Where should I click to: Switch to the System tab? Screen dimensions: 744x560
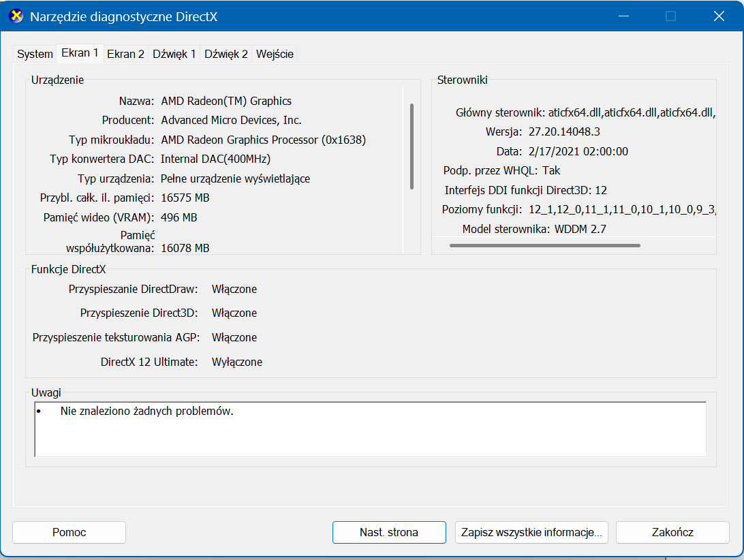(35, 54)
